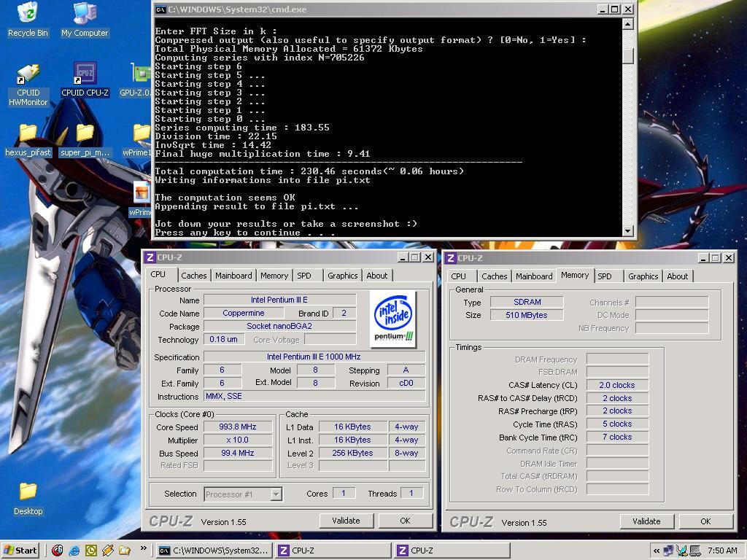Click the monitor tray icon beside clock
The height and width of the screenshot is (560, 747).
tap(695, 551)
